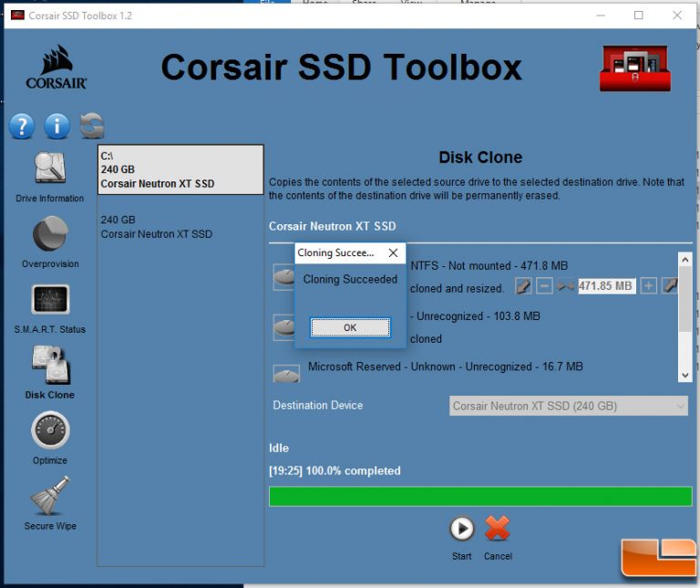Click the partition list scroll down arrow

coord(685,376)
